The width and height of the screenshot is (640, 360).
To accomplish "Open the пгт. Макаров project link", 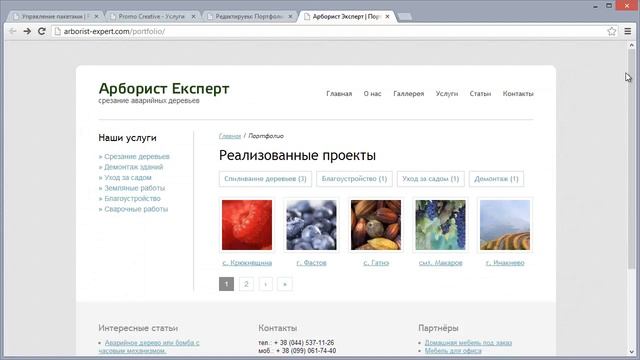I will 440,263.
